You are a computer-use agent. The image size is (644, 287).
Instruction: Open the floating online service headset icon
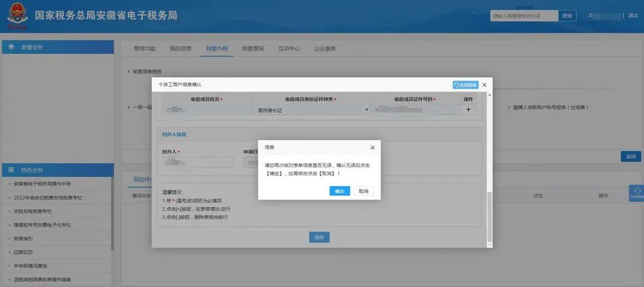[x=636, y=193]
